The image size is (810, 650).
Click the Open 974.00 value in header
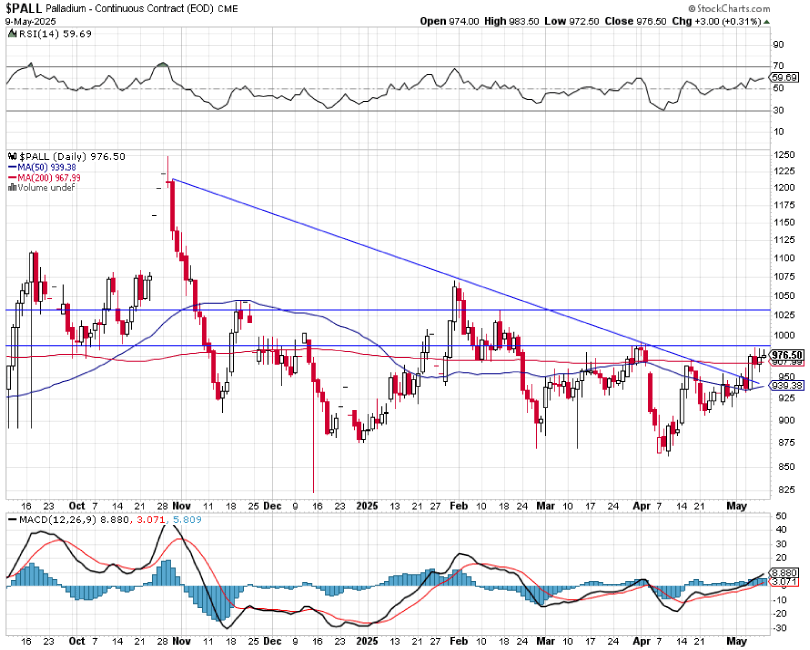coord(450,20)
